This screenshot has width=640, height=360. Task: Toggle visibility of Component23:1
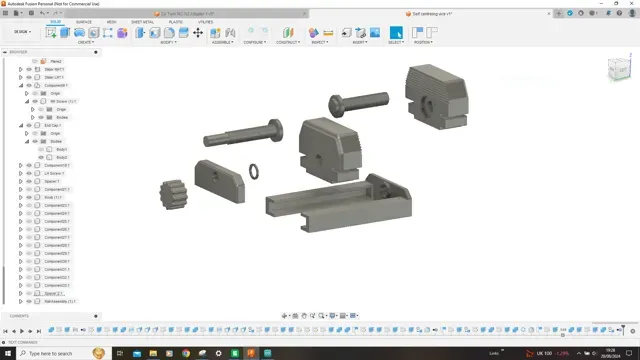[29, 205]
